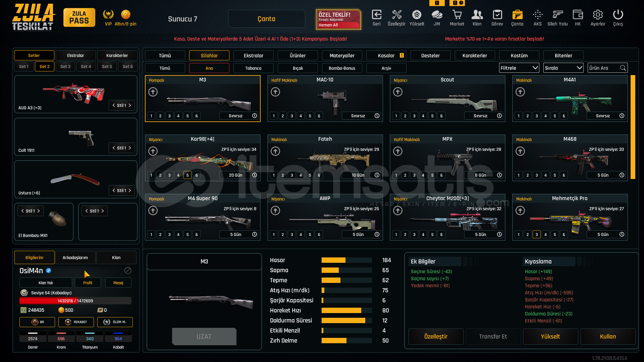This screenshot has height=362, width=644.
Task: Toggle set slot 4 on Fateh card
Action: tap(301, 175)
